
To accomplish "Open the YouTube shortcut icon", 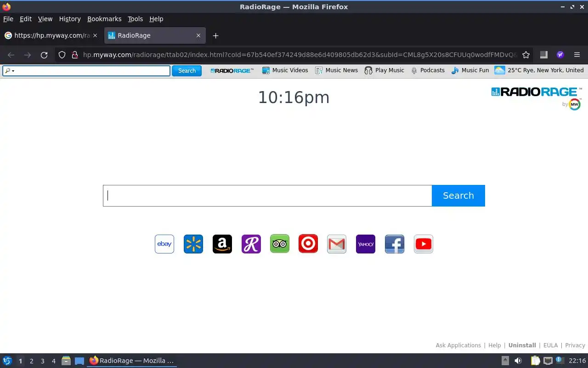I will [424, 244].
